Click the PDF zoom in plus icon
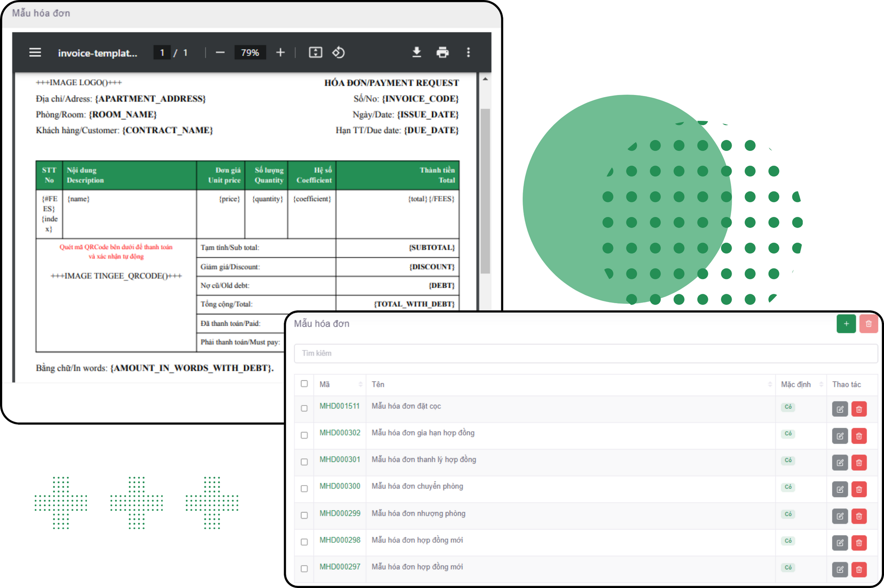884x588 pixels. pyautogui.click(x=280, y=53)
